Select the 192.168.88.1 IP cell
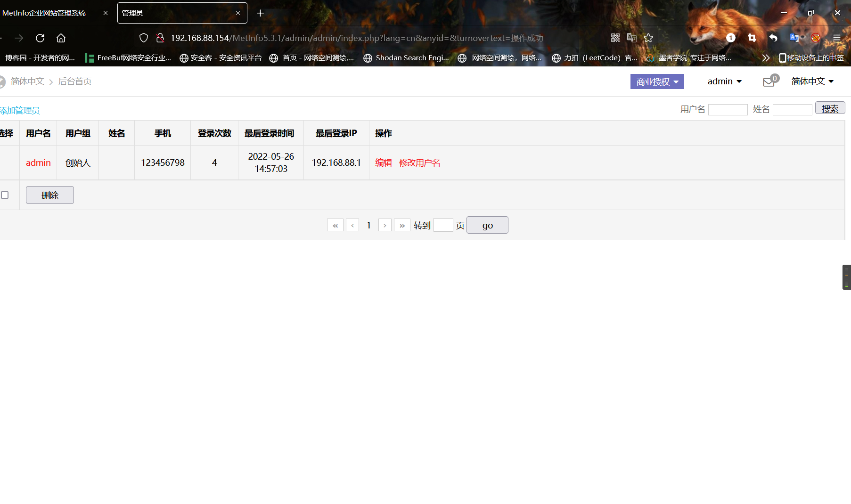This screenshot has height=504, width=851. [336, 163]
